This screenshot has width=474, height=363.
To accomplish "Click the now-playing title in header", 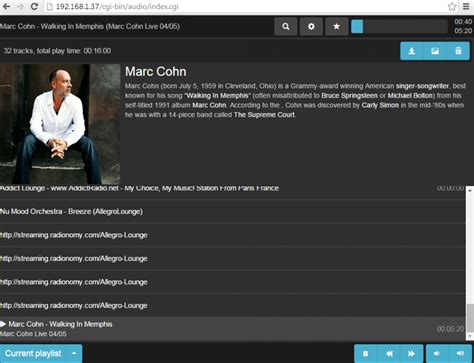I will click(x=90, y=26).
